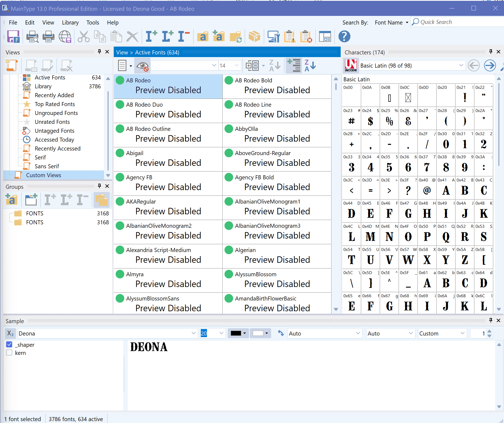Expand the Font Name search-by dropdown
Image resolution: width=504 pixels, height=423 pixels.
(407, 23)
